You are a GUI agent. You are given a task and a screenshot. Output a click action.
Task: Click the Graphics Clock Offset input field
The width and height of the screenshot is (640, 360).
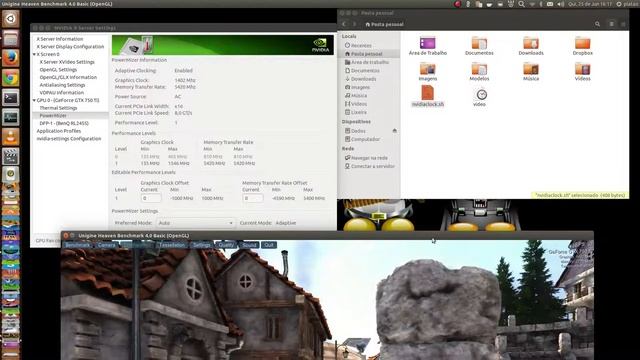point(151,198)
